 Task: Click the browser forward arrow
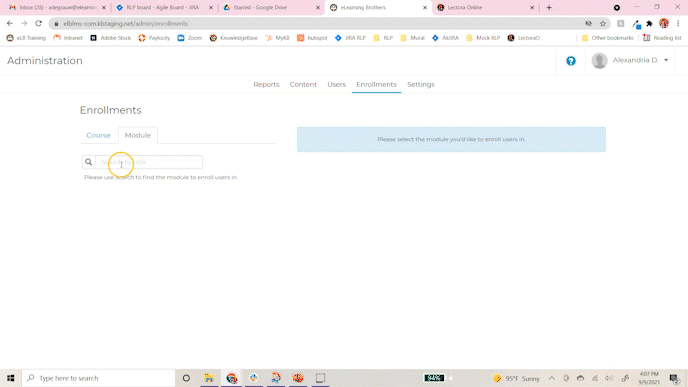24,23
